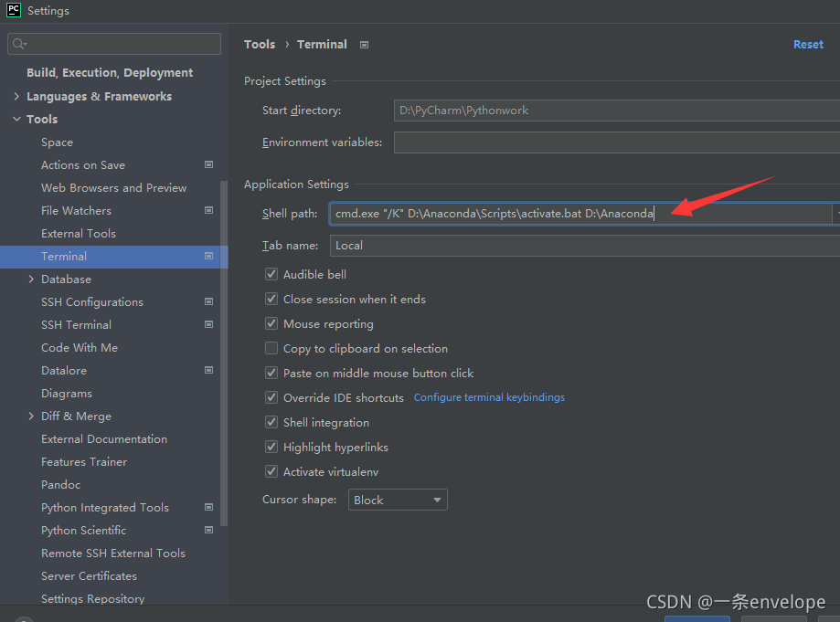This screenshot has height=622, width=840.
Task: Open the Cursor shape Block dropdown
Action: click(x=398, y=500)
